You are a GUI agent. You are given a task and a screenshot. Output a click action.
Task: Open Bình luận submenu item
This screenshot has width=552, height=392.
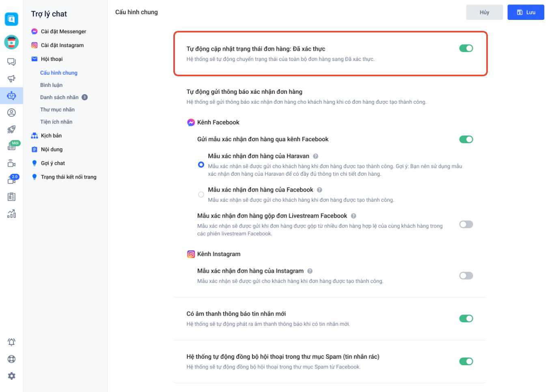(x=51, y=85)
